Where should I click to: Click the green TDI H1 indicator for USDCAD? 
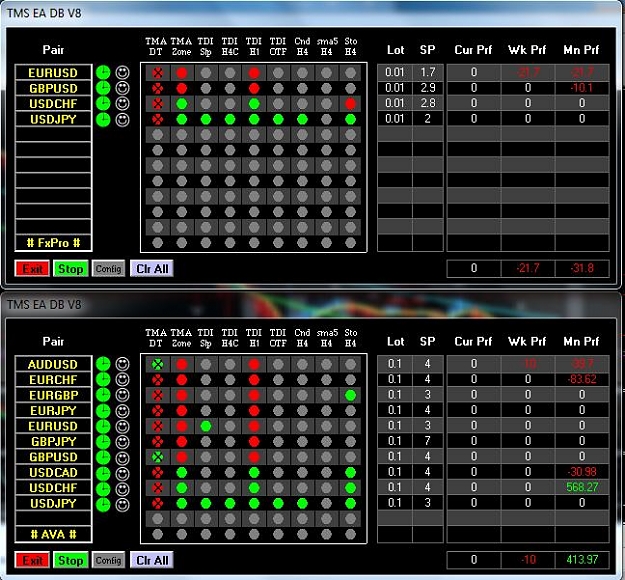[254, 473]
